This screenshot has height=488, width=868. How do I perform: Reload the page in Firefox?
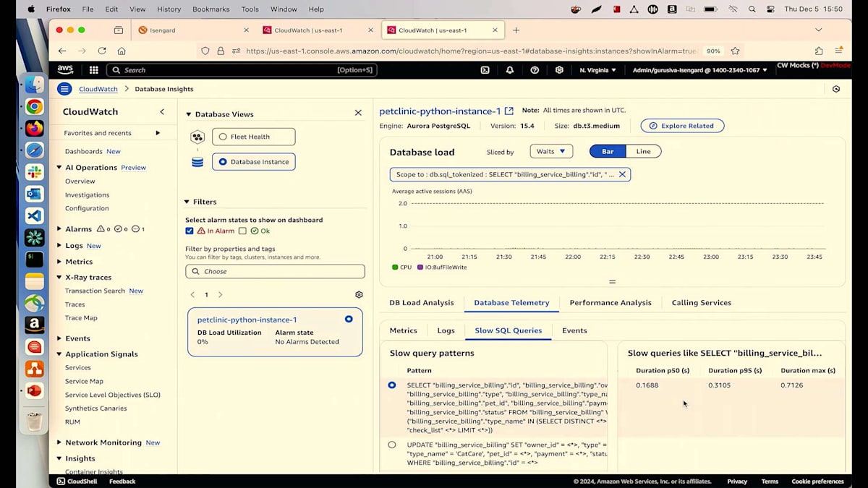coord(102,51)
